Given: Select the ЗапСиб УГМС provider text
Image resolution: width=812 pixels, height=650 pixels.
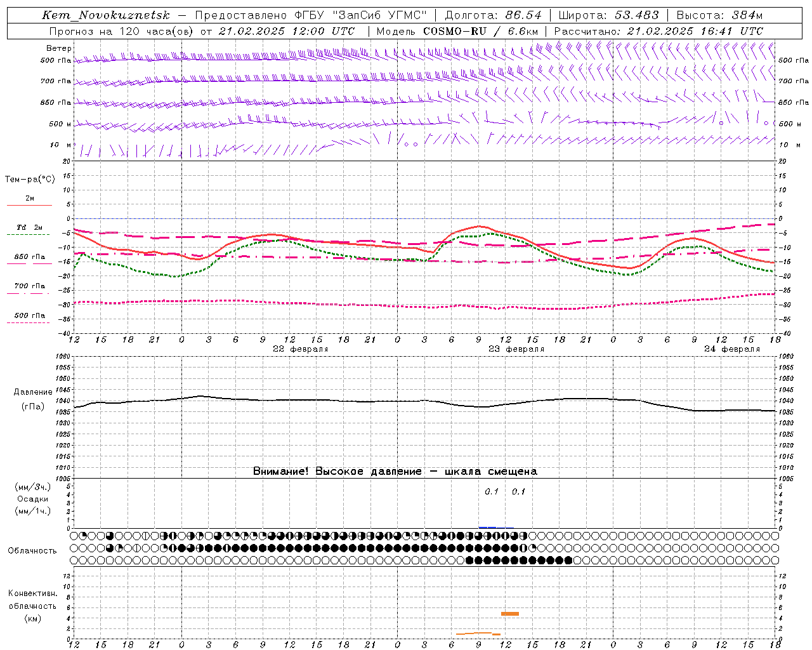Looking at the screenshot, I should coord(379,15).
